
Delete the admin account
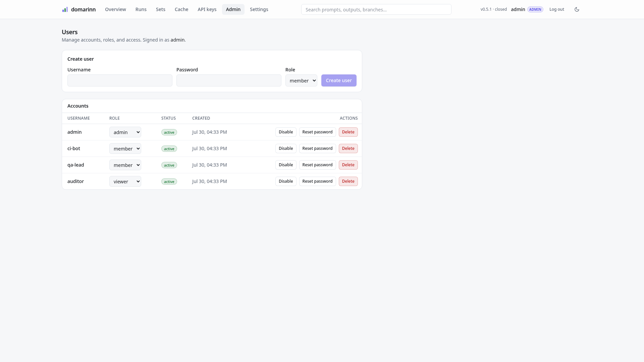(348, 132)
